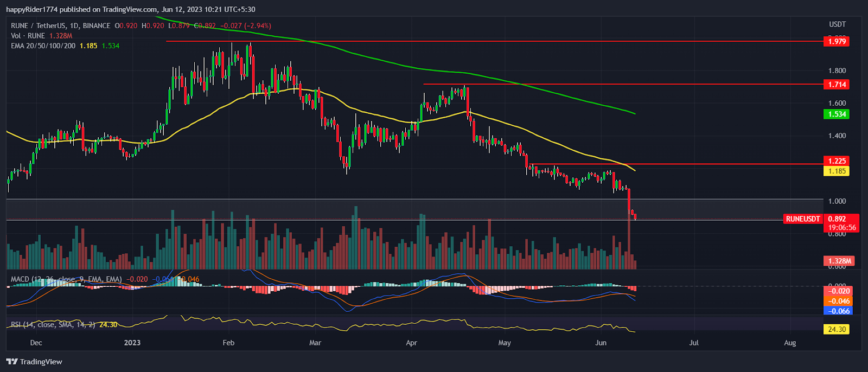The height and width of the screenshot is (372, 868).
Task: Click the 24.30 RSI value label
Action: coord(836,329)
